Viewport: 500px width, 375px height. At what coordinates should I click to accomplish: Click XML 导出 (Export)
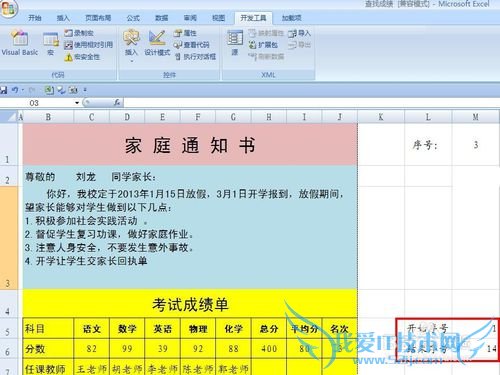click(x=299, y=45)
